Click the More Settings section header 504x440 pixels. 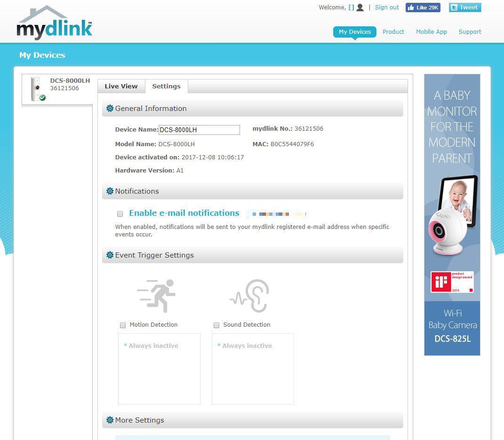click(x=253, y=420)
